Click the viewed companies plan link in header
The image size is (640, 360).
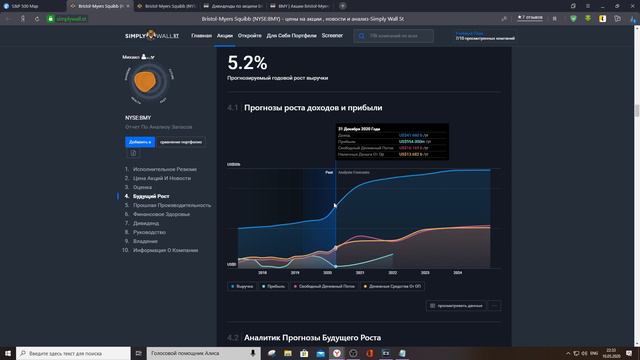pos(485,36)
